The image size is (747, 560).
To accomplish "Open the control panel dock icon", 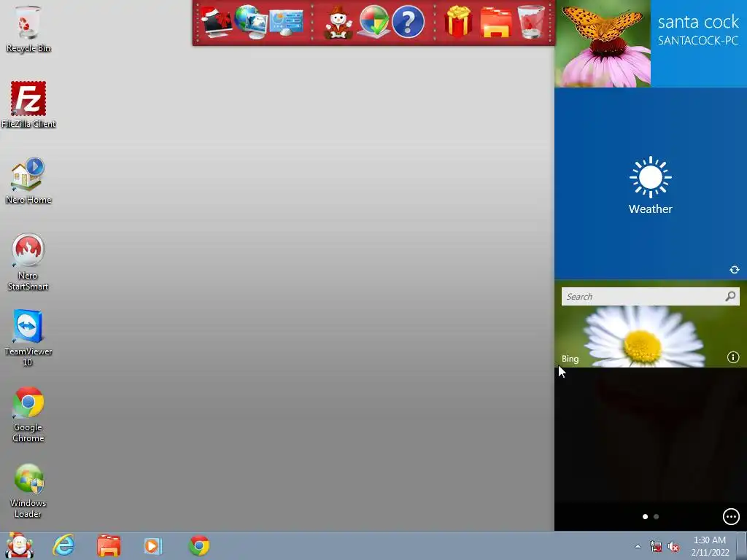I will [x=286, y=23].
